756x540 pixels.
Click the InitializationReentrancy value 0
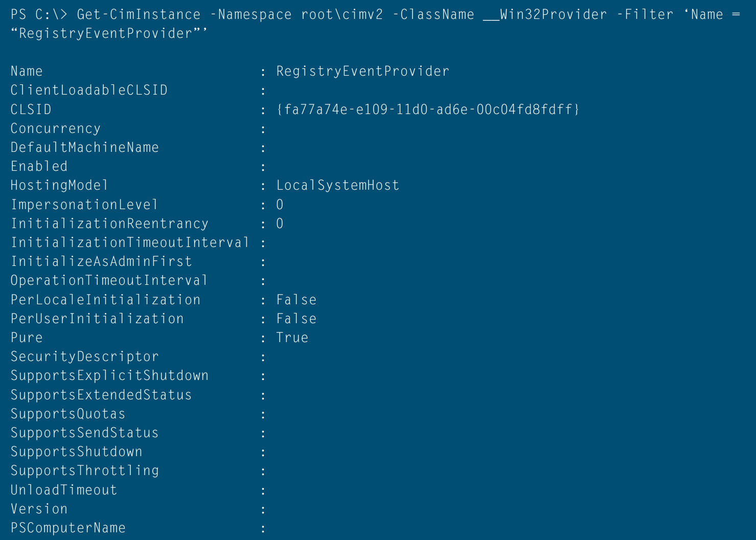tap(280, 223)
